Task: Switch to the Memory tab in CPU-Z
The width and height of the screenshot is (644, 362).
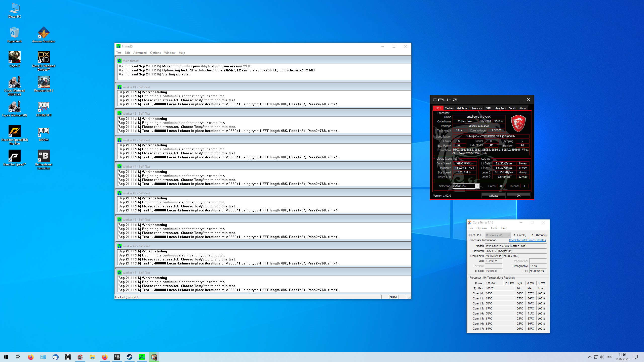Action: [477, 108]
